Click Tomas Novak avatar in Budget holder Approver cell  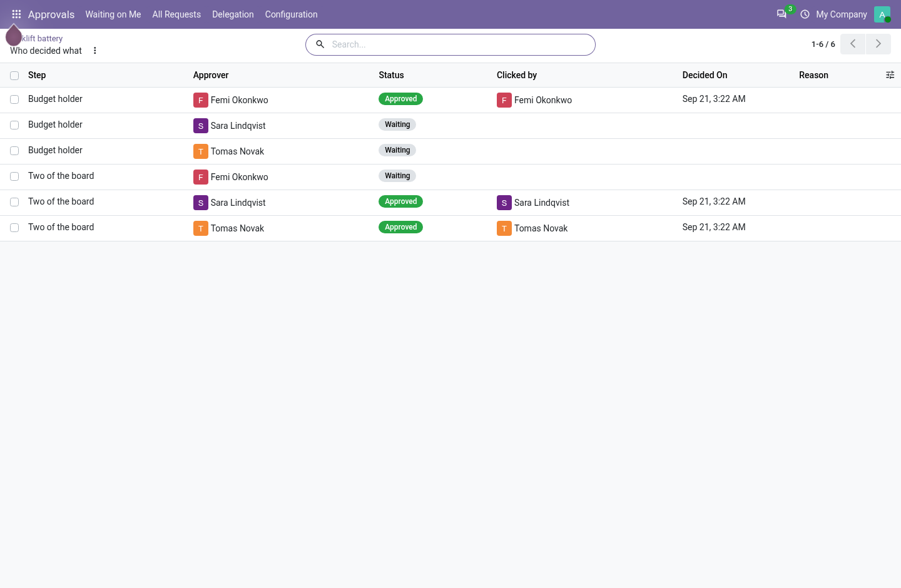200,151
